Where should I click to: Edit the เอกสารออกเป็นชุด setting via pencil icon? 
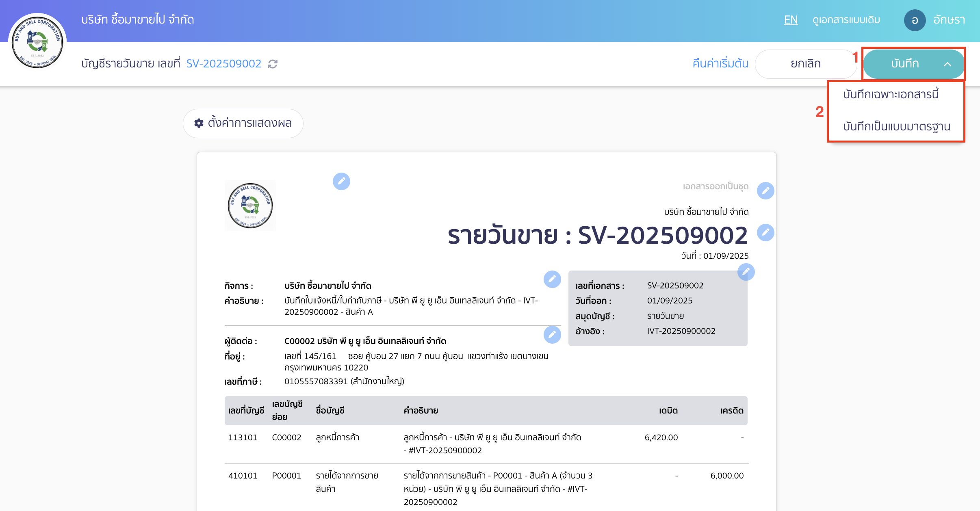pyautogui.click(x=765, y=191)
